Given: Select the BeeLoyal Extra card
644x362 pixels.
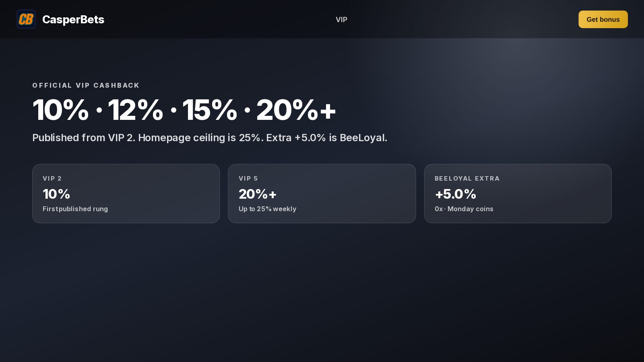Looking at the screenshot, I should 518,193.
